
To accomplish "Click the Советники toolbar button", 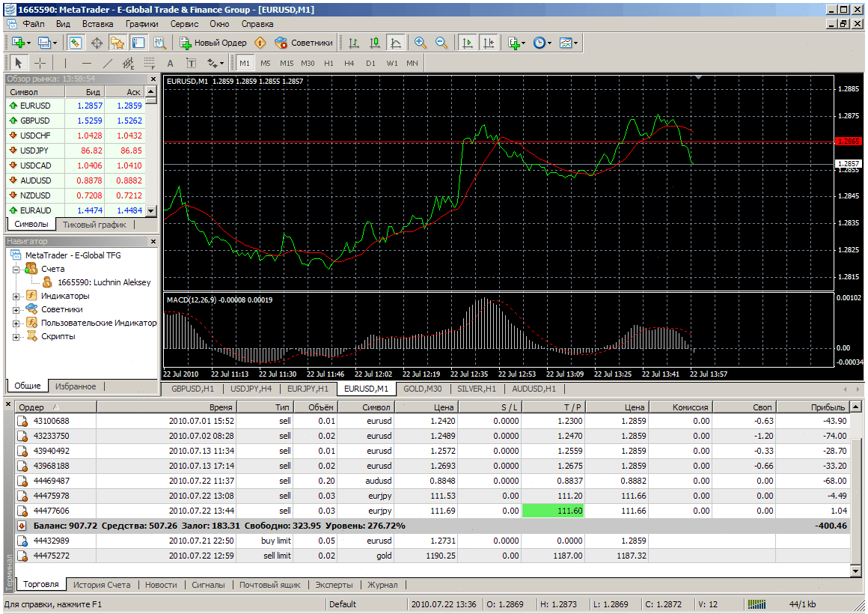I will click(x=304, y=43).
